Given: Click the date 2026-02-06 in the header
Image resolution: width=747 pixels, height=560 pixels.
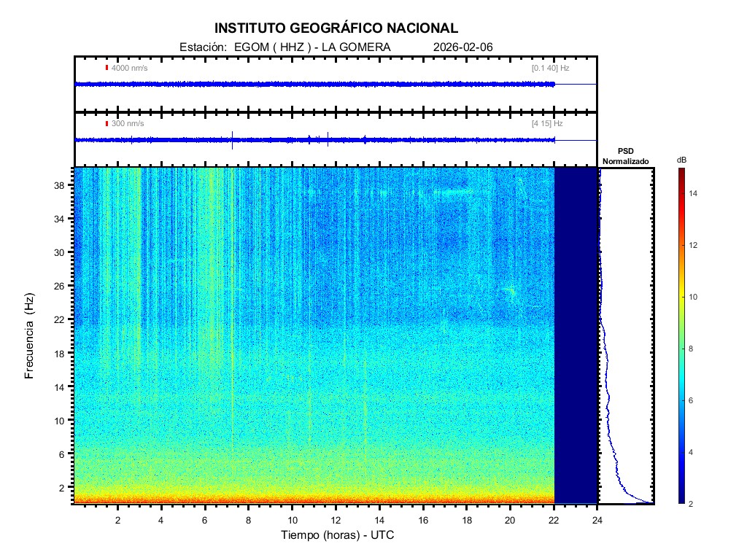Looking at the screenshot, I should pos(462,47).
